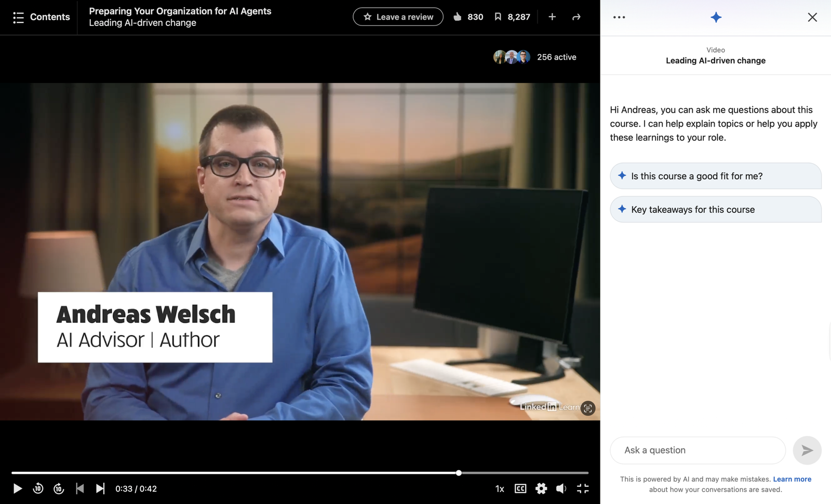Viewport: 831px width, 504px height.
Task: Play the video
Action: (x=17, y=488)
